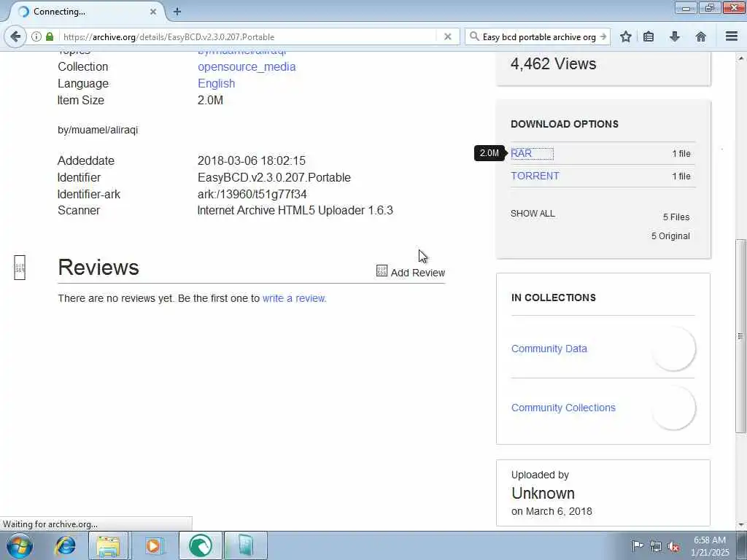Open the browser hamburger menu
This screenshot has height=560, width=747.
(732, 36)
